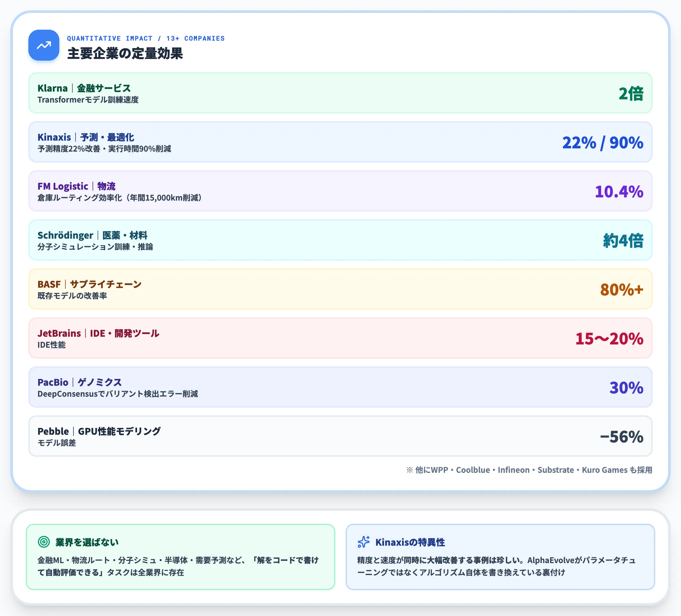Click the QUANTITATIVE IMPACT / 13+ COMPANIES label

coord(146,38)
